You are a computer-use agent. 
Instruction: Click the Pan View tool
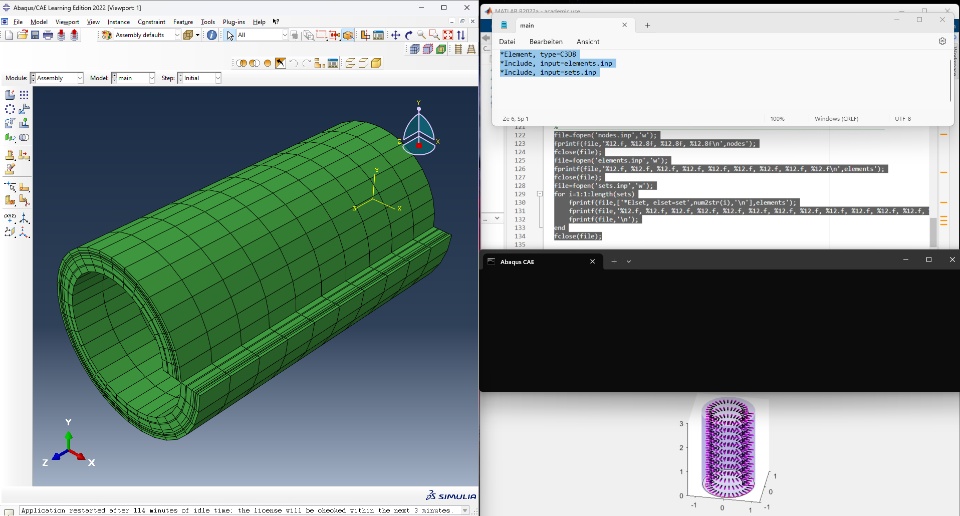click(396, 35)
